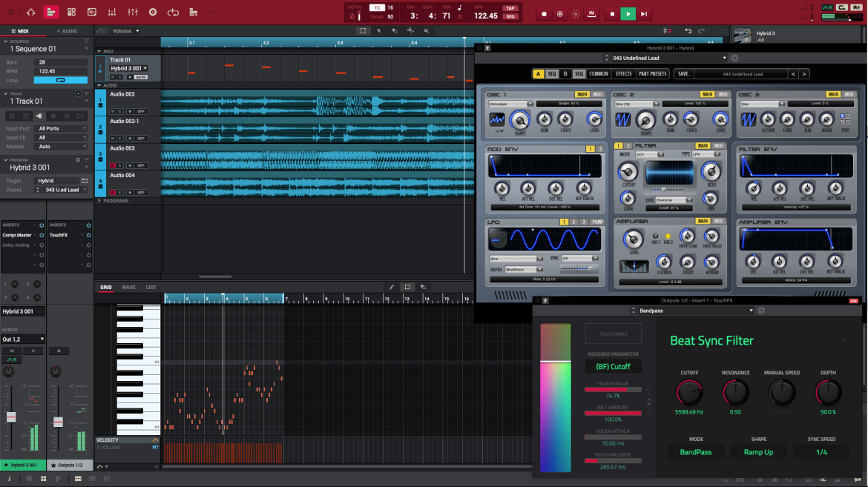Mute the Audio 002 track
The image size is (868, 487).
point(113,111)
